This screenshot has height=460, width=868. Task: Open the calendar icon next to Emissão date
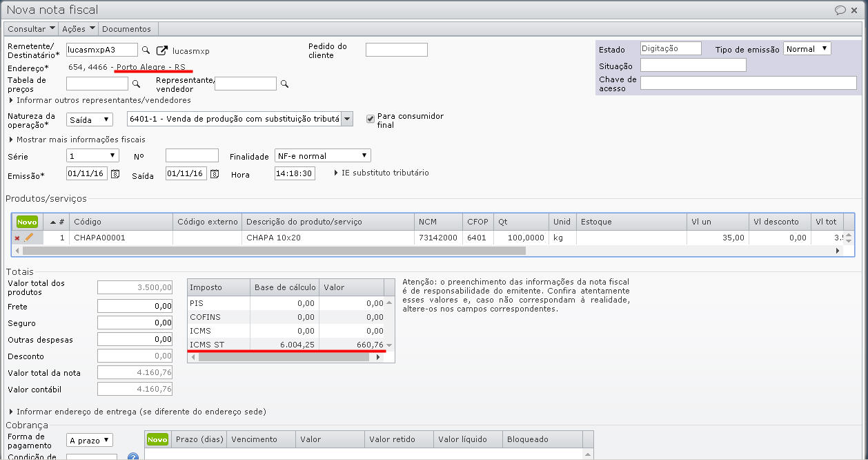tap(115, 173)
